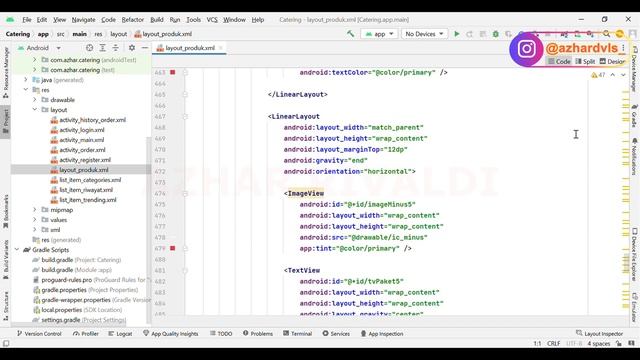Open the Build menu
The image size is (640, 360).
click(x=157, y=20)
